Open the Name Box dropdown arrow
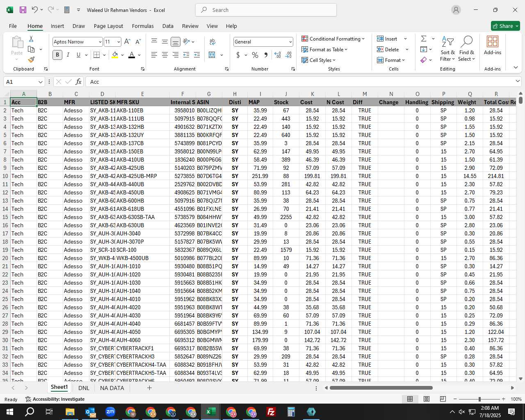This screenshot has height=420, width=525. point(40,82)
